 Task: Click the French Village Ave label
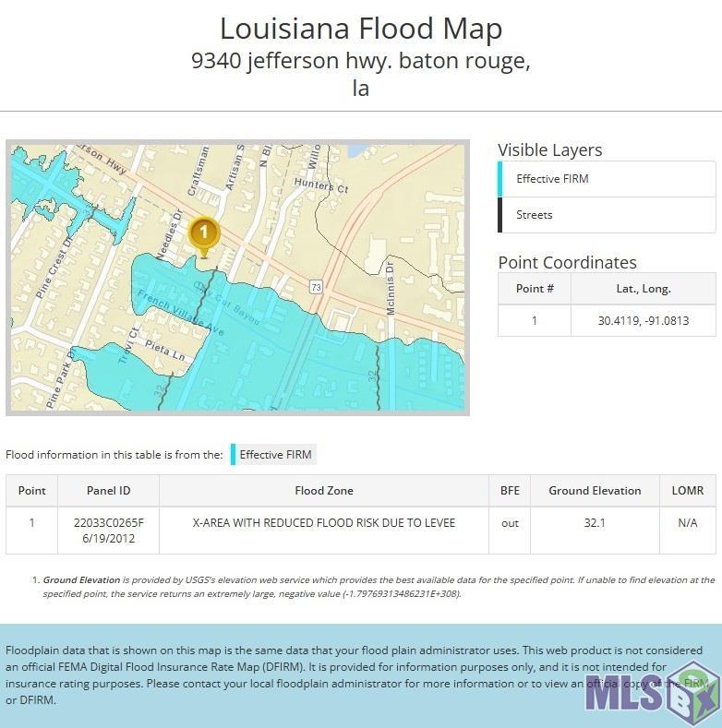pyautogui.click(x=181, y=314)
